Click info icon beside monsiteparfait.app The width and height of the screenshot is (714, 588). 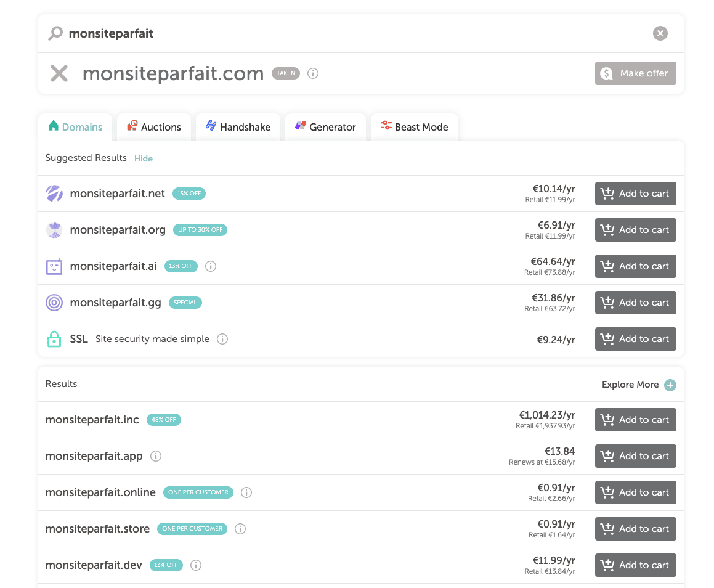point(156,456)
